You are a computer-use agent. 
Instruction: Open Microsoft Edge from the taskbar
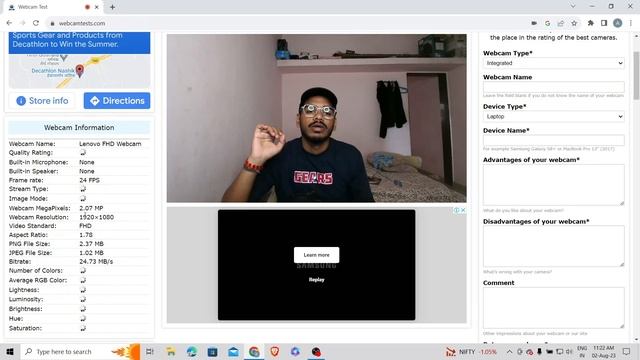click(191, 351)
